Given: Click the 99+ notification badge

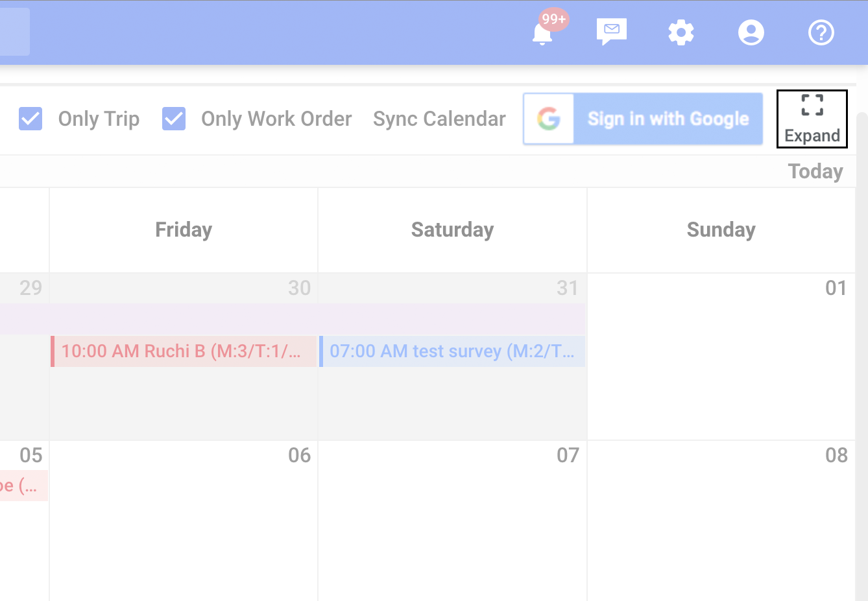Looking at the screenshot, I should pos(554,19).
